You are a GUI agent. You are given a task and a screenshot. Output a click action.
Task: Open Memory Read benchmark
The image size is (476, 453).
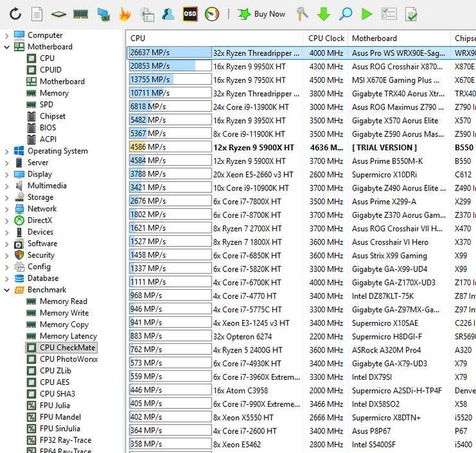point(63,301)
